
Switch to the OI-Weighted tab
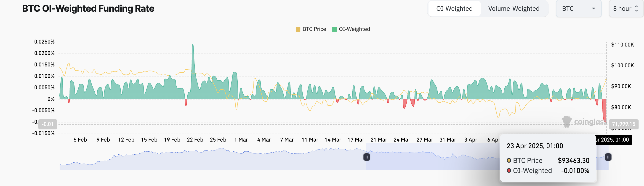[454, 9]
